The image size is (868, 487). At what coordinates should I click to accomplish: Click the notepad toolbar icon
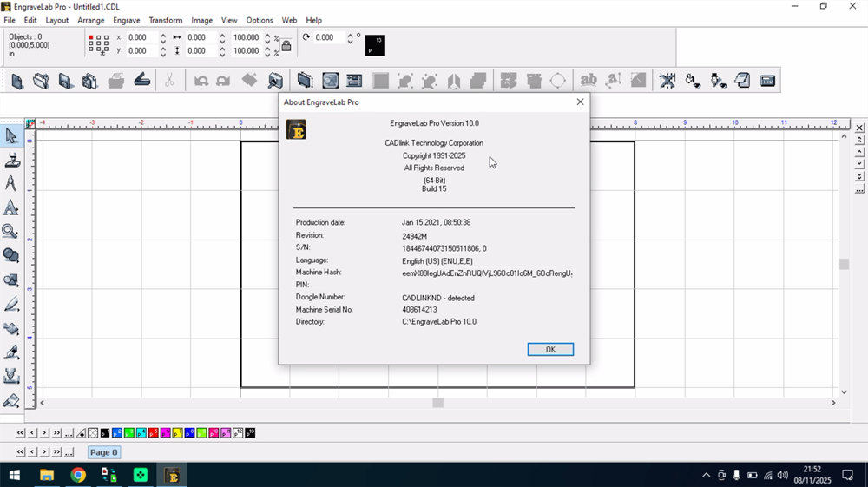[x=742, y=81]
